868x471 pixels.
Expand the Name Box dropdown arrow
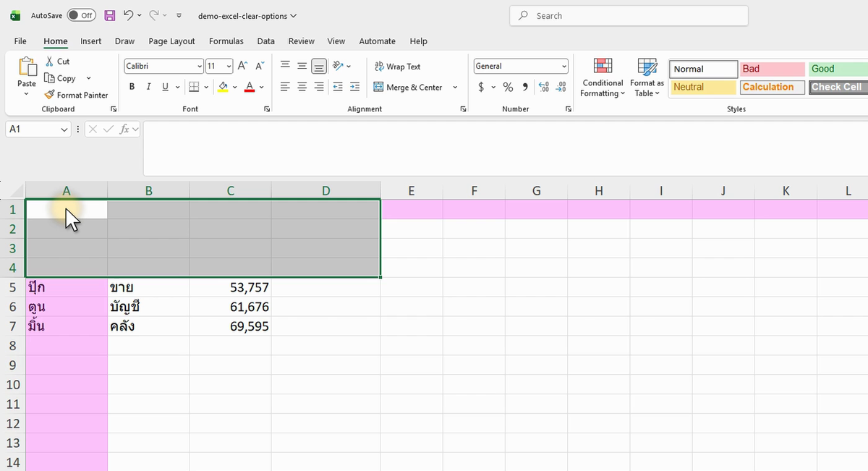(64, 130)
